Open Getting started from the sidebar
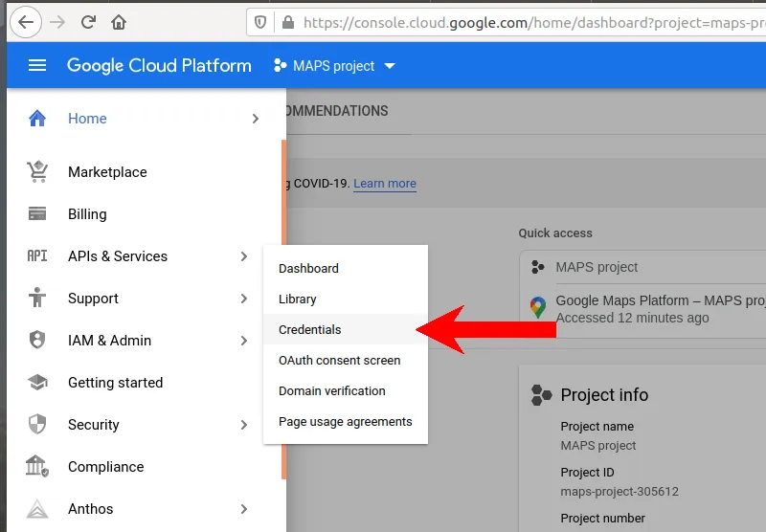This screenshot has width=766, height=532. tap(115, 383)
